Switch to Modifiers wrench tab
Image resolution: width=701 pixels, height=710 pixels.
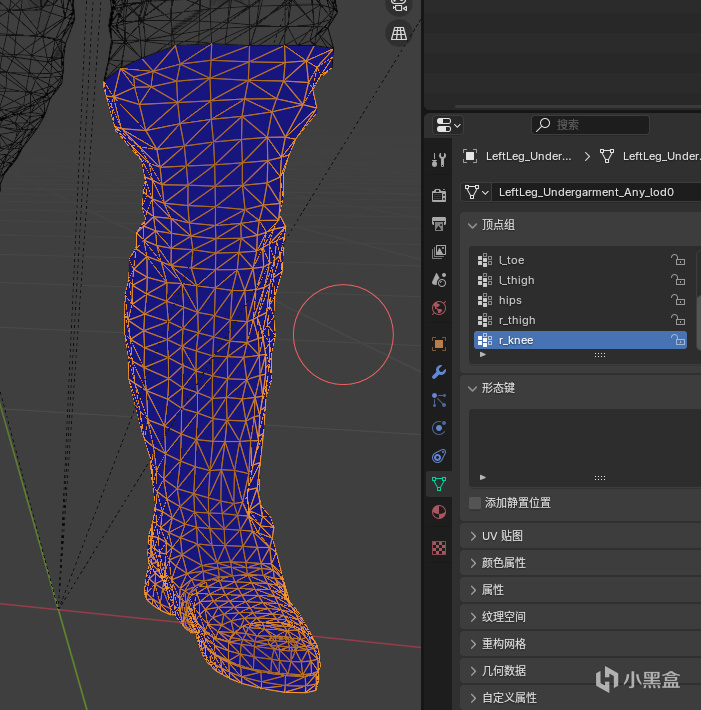click(439, 373)
